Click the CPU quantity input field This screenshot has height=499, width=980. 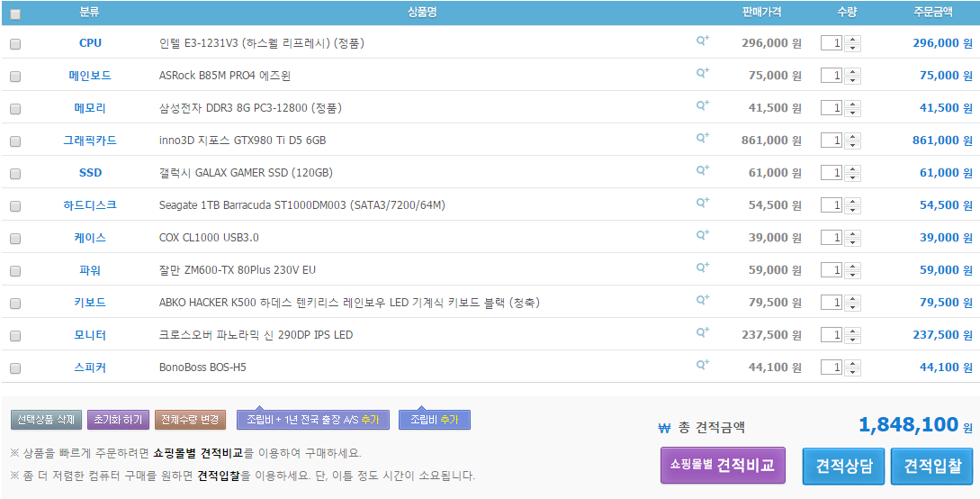pyautogui.click(x=832, y=43)
